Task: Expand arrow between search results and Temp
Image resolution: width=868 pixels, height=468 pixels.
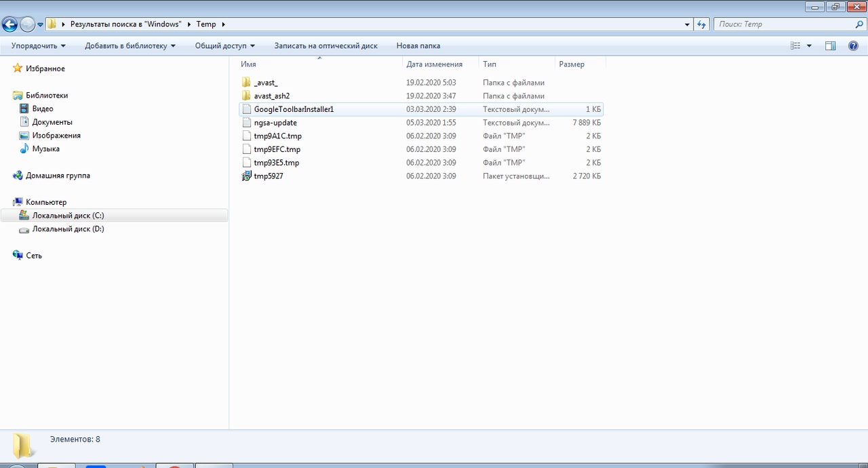Action: (189, 24)
